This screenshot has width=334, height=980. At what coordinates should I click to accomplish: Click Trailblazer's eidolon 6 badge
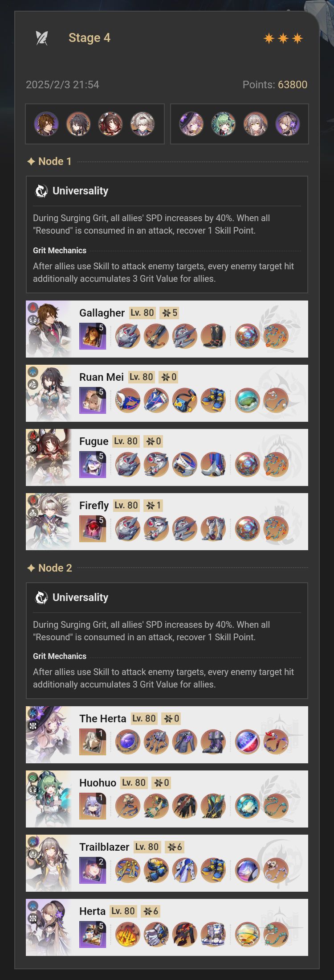point(174,847)
